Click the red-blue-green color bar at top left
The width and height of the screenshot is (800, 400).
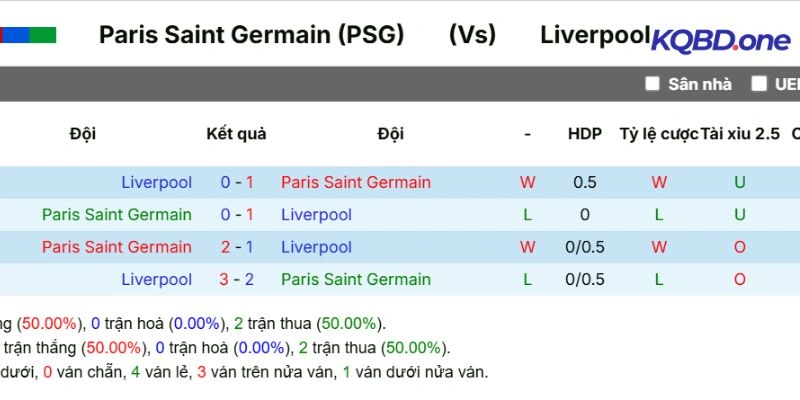click(28, 36)
